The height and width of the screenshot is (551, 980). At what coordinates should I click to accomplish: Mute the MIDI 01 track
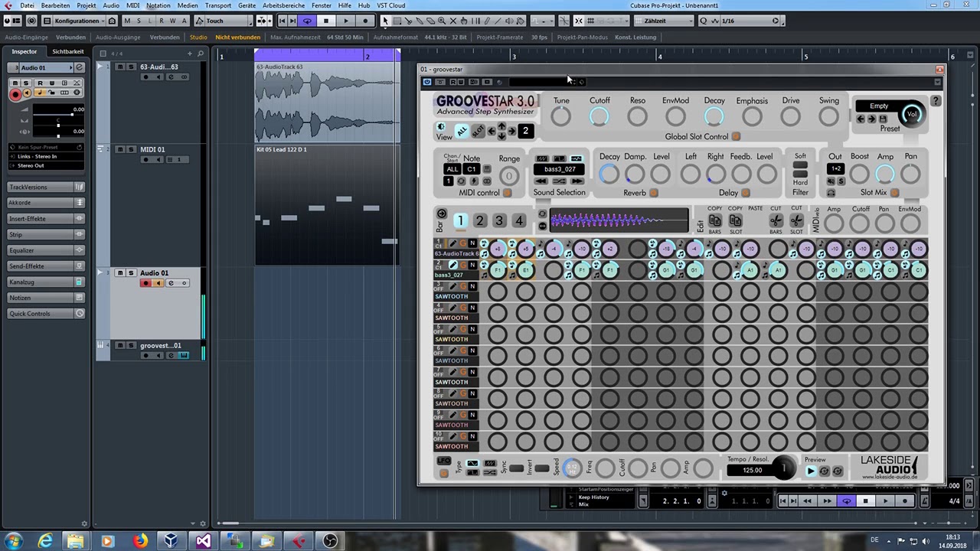pos(120,149)
